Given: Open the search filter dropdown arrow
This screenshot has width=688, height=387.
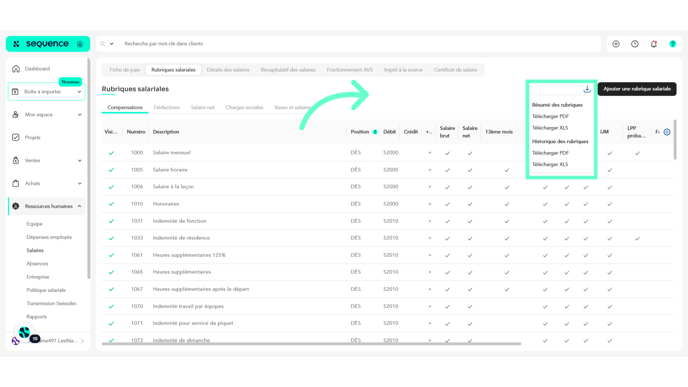Looking at the screenshot, I should click(111, 44).
